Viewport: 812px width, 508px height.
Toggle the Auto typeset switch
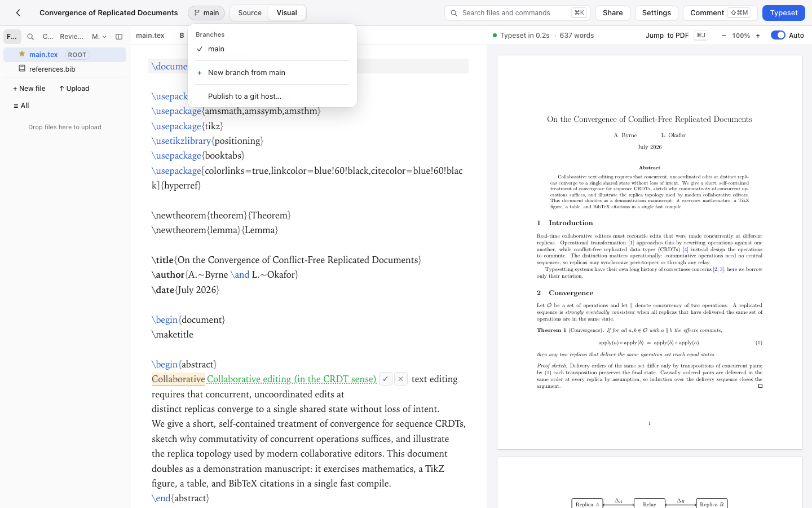click(778, 35)
